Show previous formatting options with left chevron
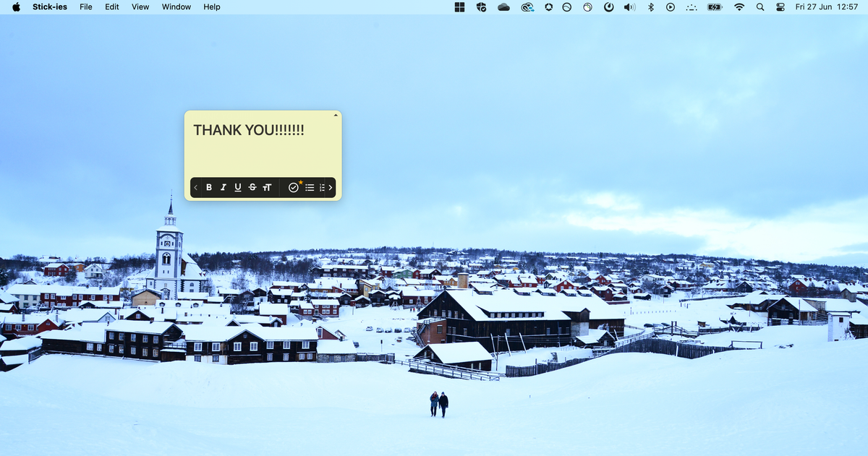The height and width of the screenshot is (456, 868). [x=195, y=187]
